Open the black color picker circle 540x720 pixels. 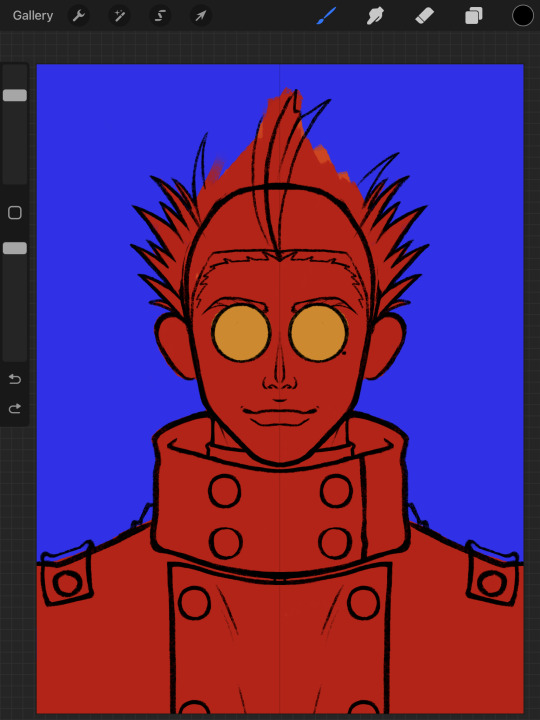pyautogui.click(x=523, y=16)
